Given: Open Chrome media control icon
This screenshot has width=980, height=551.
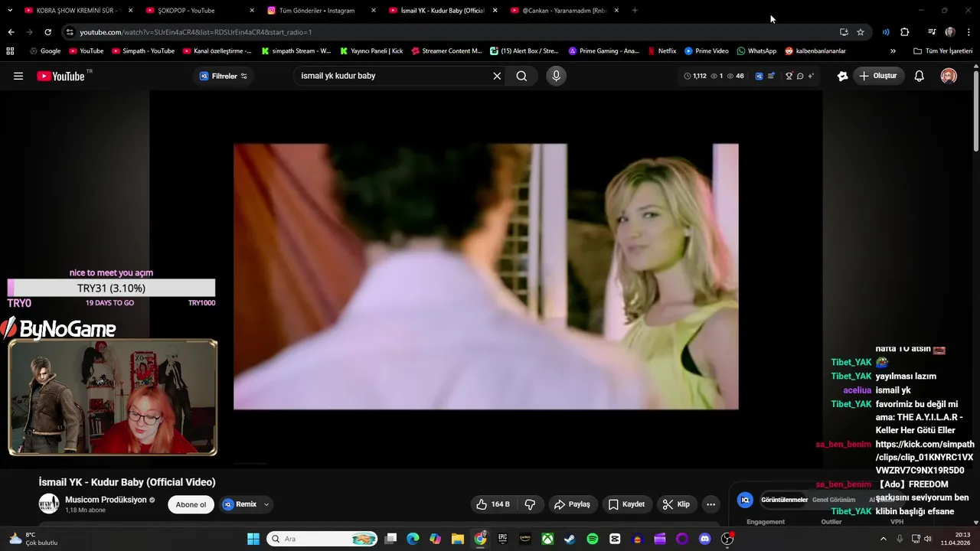Looking at the screenshot, I should click(932, 32).
